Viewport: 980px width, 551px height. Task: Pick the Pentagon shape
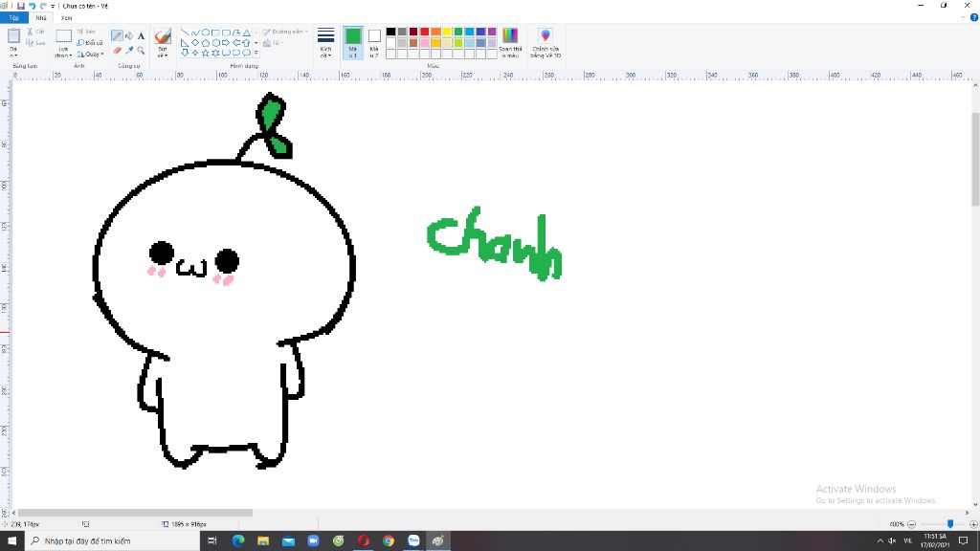(206, 42)
